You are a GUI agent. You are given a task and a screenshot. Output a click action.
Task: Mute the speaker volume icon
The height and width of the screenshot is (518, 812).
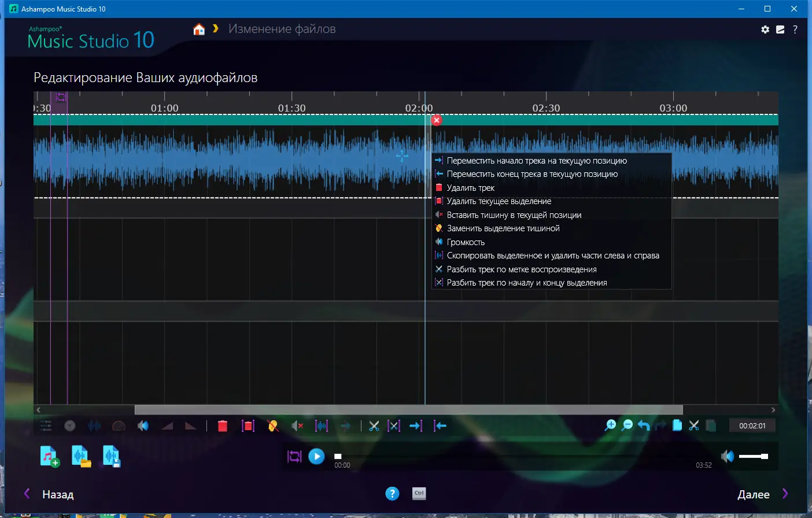[727, 456]
